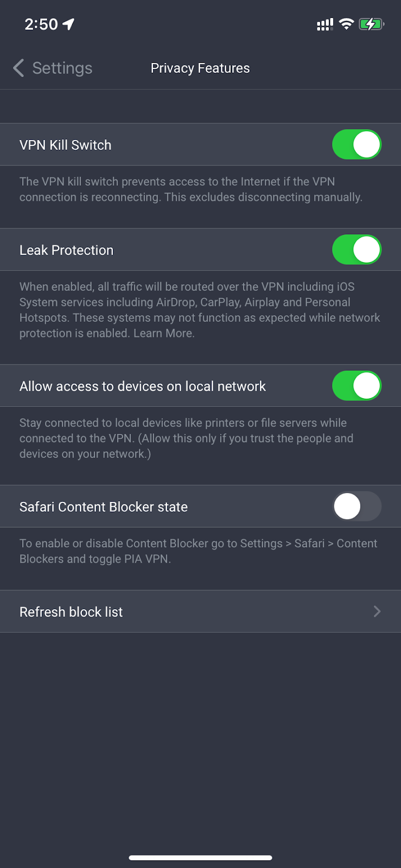Select the Refresh block list row label
Screen dimensions: 401x868
[71, 612]
